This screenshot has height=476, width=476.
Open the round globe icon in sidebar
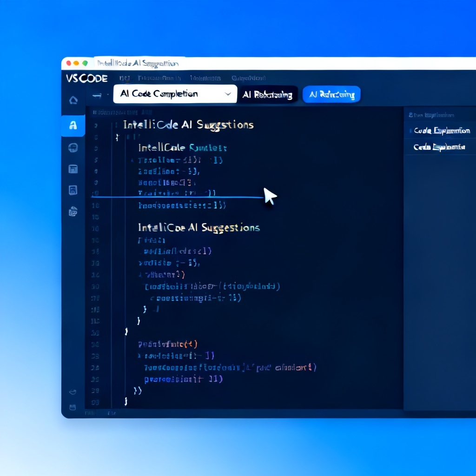pos(73,147)
